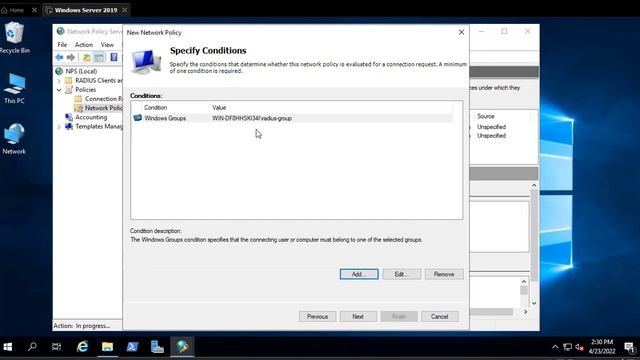Expand RADIUS Clients tree node
Screen dimensions: 640x360
pos(59,81)
